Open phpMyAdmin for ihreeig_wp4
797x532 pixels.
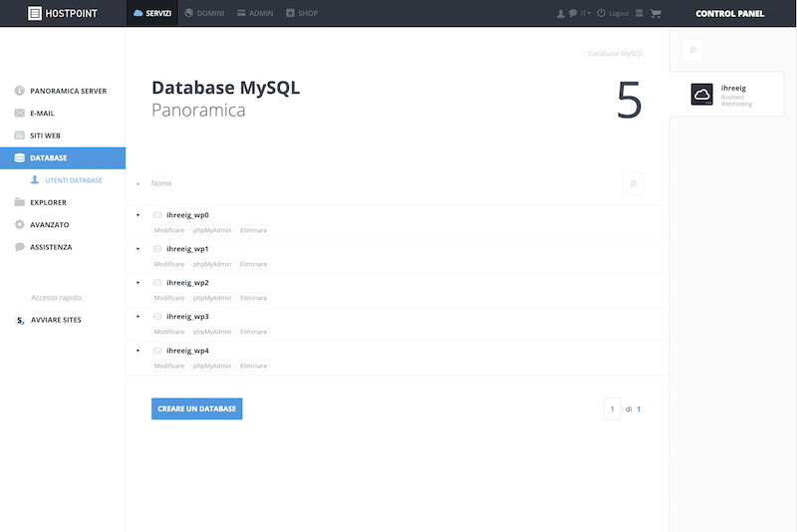(212, 366)
